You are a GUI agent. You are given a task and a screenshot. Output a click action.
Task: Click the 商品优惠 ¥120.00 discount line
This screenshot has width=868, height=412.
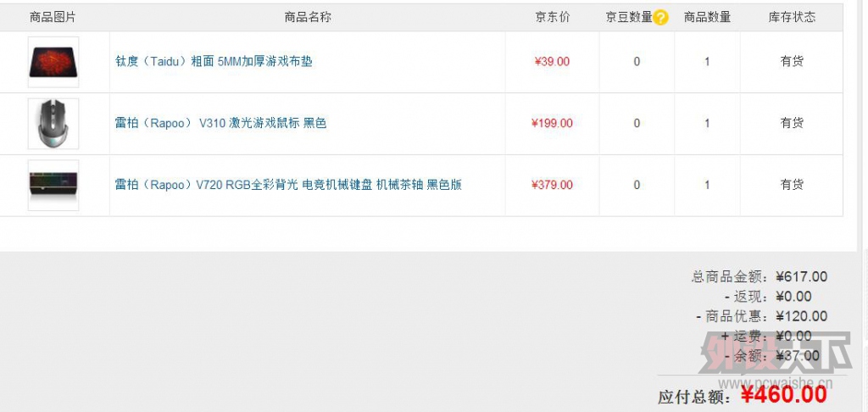pos(761,316)
